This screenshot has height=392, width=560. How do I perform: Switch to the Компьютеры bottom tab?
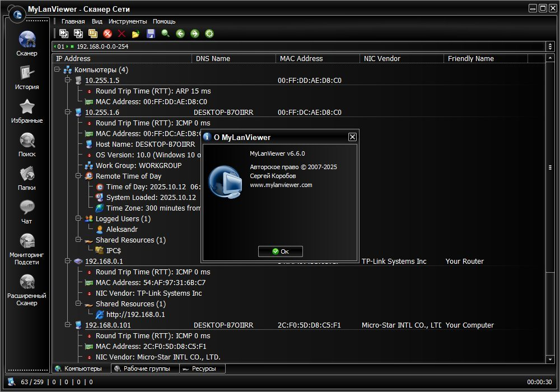pyautogui.click(x=81, y=368)
